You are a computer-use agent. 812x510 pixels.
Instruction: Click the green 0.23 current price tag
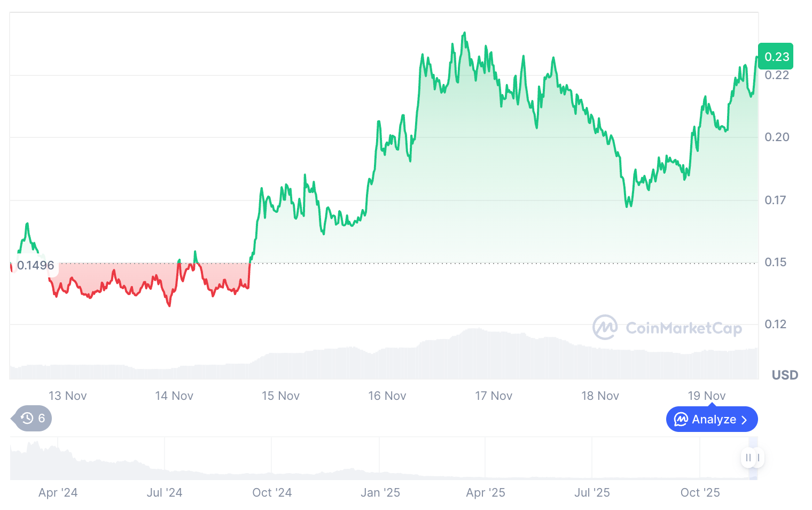click(776, 57)
